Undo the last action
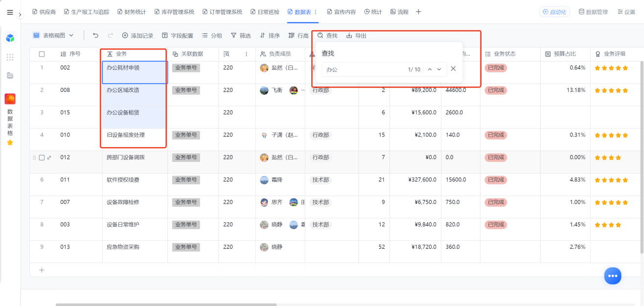 pyautogui.click(x=95, y=35)
